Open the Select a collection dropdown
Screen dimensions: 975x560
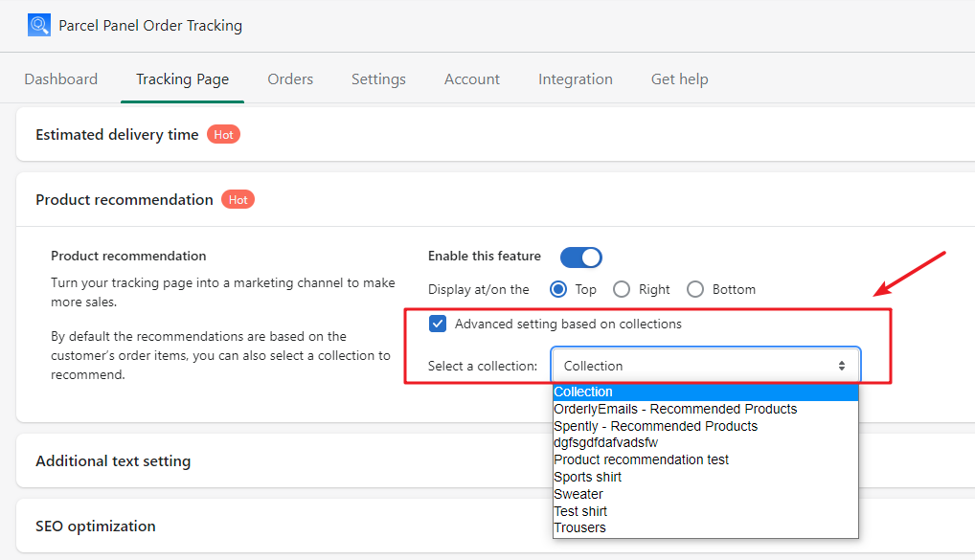pos(706,366)
